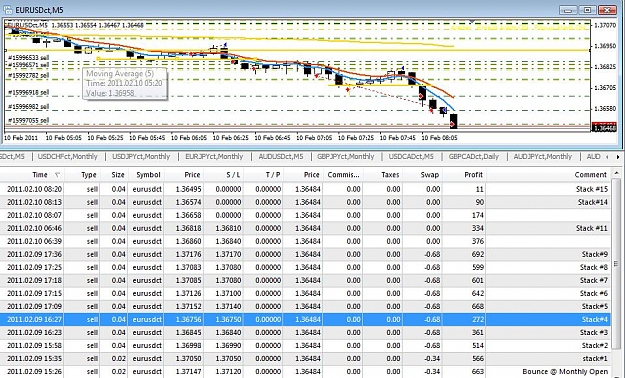Click the Moving Average (5) tooltip
The image size is (625, 378).
pos(125,83)
